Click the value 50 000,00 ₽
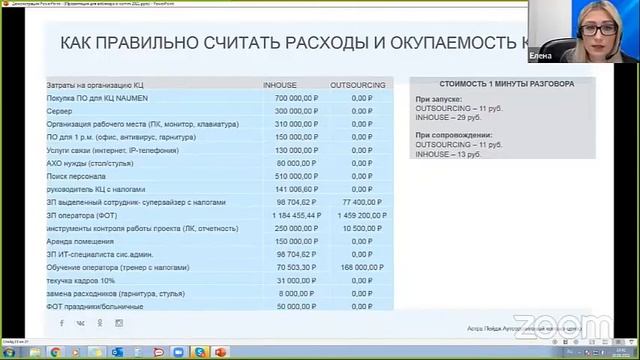 (x=296, y=307)
